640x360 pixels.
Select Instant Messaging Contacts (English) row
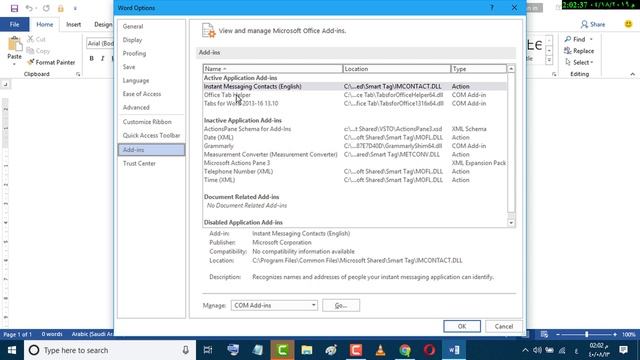(x=355, y=86)
